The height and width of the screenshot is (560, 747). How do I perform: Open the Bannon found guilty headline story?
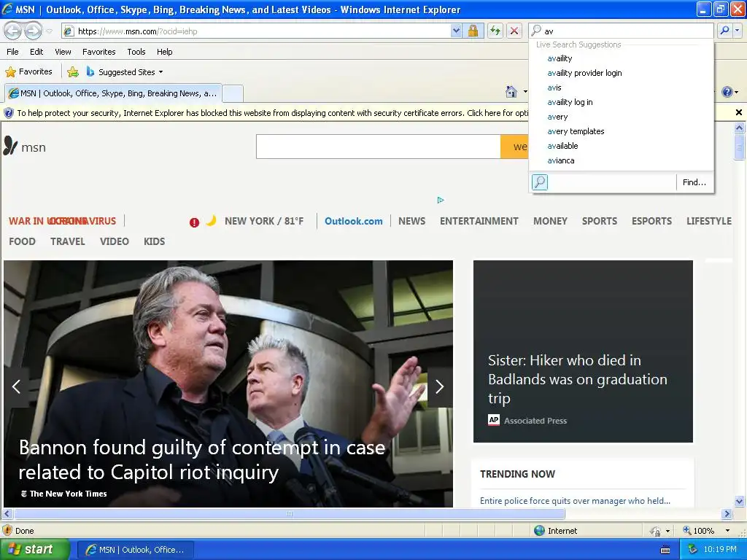pos(202,459)
